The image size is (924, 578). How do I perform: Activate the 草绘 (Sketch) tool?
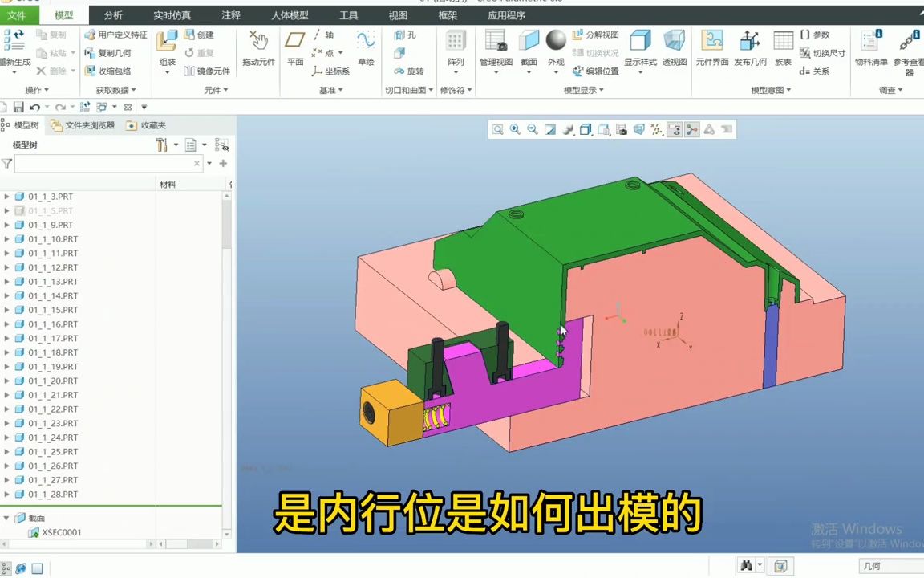coord(367,48)
